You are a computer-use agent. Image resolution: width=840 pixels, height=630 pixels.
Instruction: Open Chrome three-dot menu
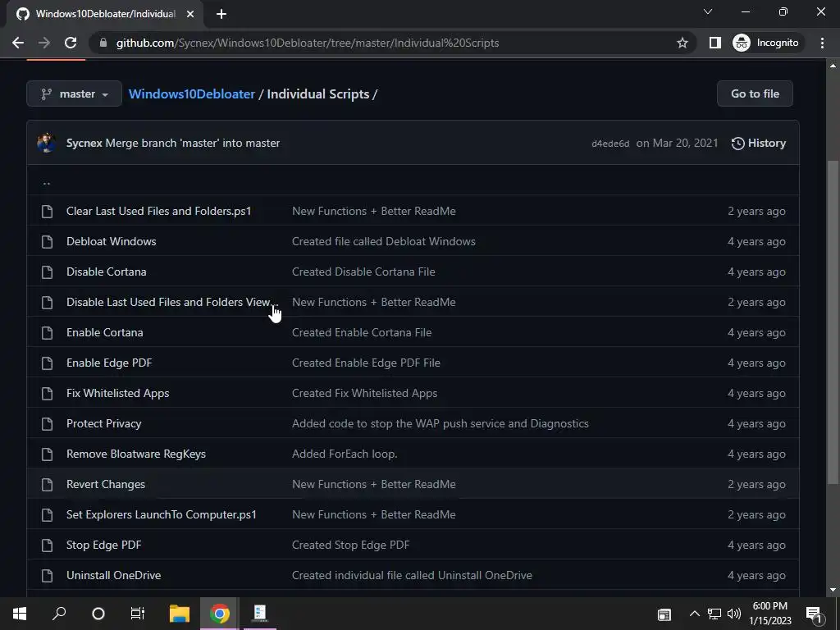(822, 43)
